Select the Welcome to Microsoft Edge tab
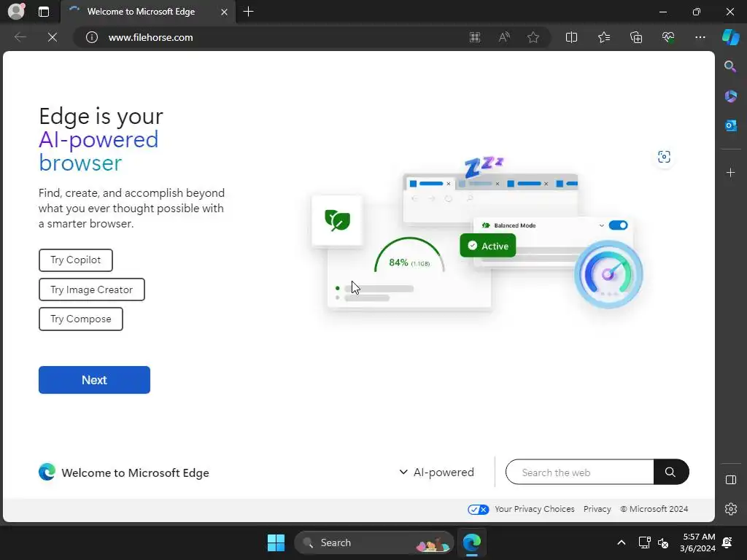This screenshot has width=747, height=560. tap(147, 12)
